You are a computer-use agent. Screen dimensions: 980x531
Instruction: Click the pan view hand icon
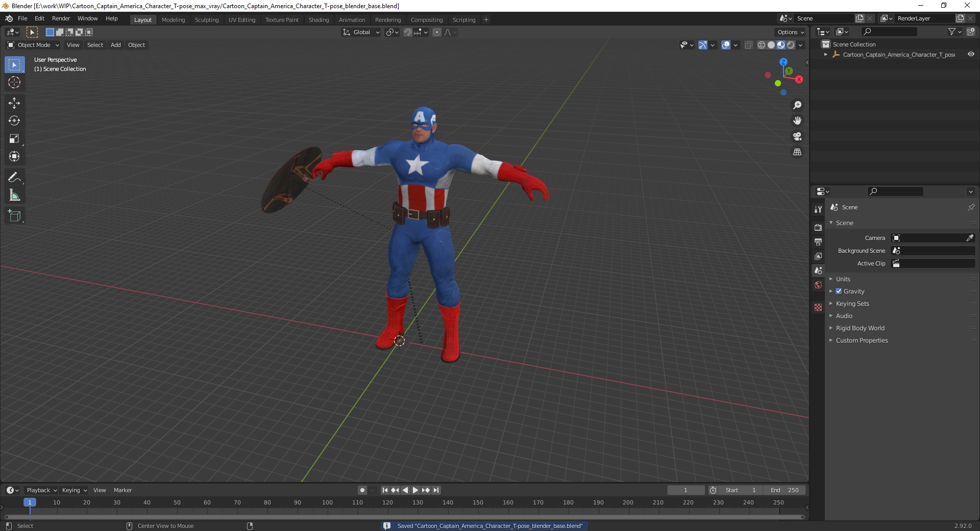tap(797, 121)
